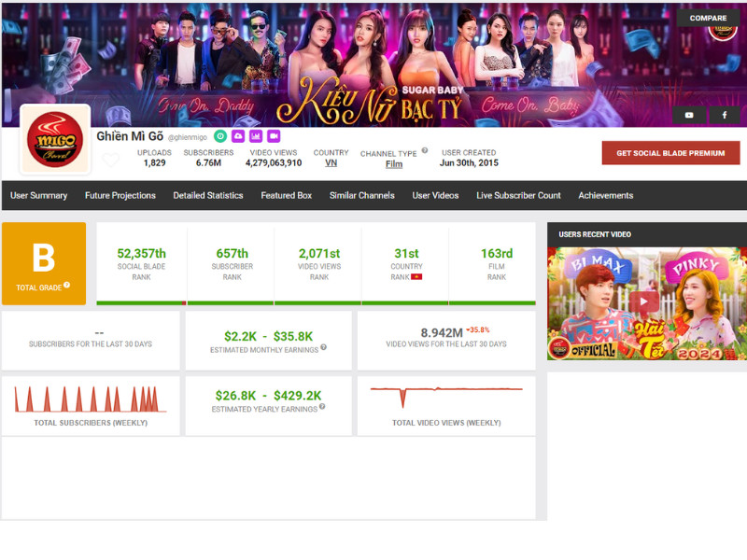The image size is (747, 560).
Task: Open the User Summary tab
Action: 38,195
